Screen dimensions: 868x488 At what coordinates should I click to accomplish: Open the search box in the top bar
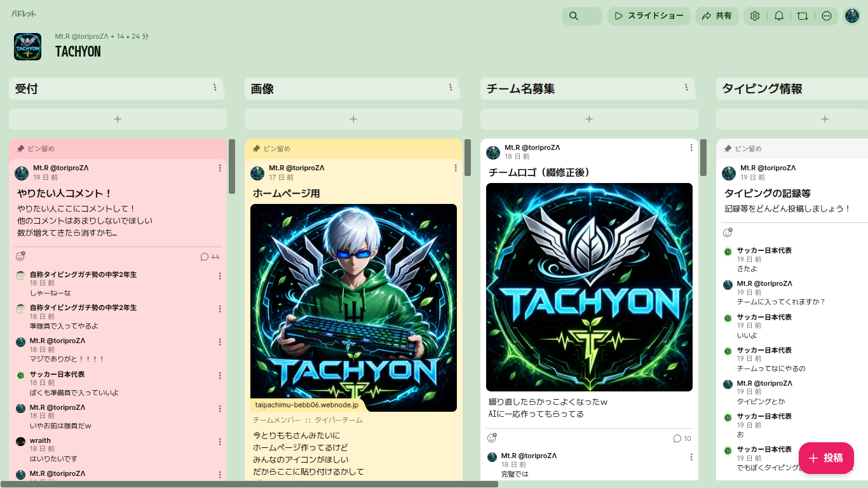pos(581,16)
